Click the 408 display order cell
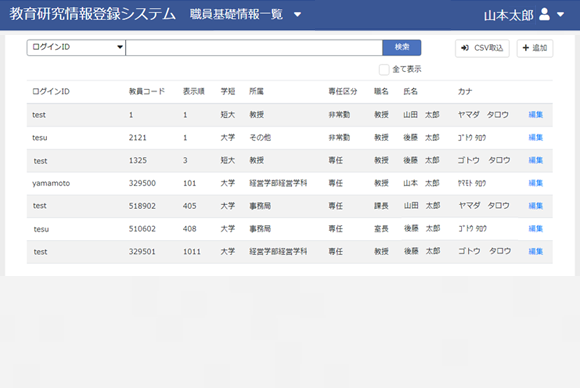The image size is (580, 388). pos(189,229)
